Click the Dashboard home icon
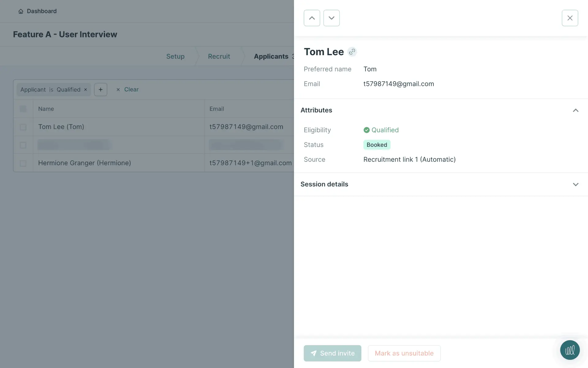 coord(21,11)
